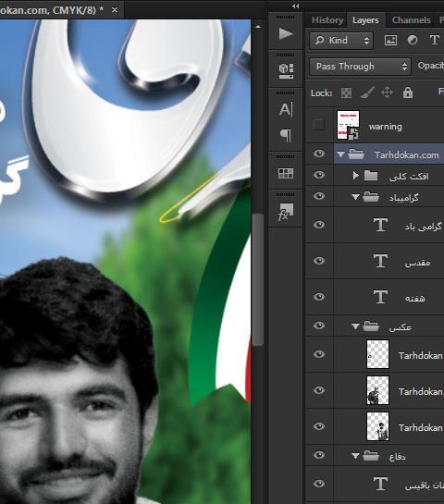
Task: Click the folder icon of افکت کلی group
Action: click(371, 176)
